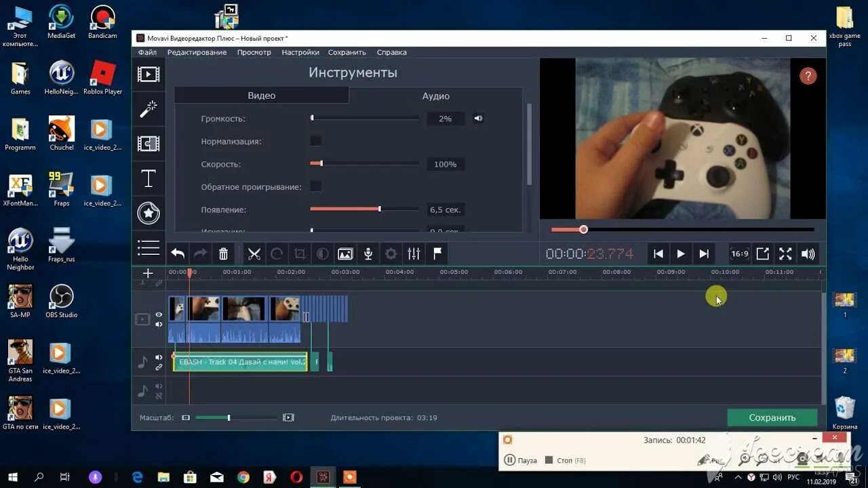Click Стоп in the recorder bar
The image size is (868, 488).
tap(565, 460)
